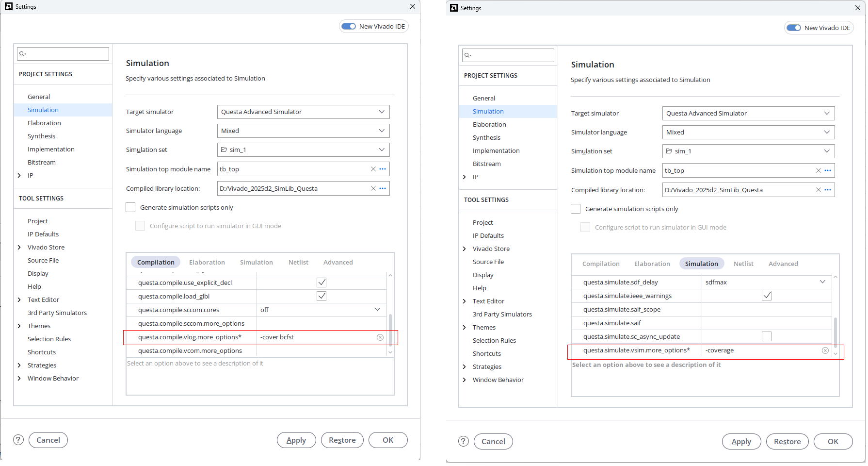
Task: Clear compiled library location in left window
Action: point(373,188)
